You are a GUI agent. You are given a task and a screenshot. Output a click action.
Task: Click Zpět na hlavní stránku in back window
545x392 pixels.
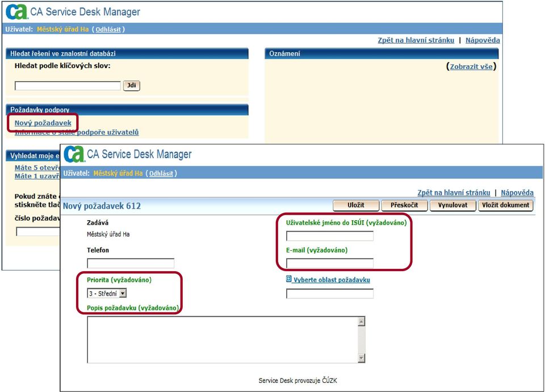coord(416,40)
